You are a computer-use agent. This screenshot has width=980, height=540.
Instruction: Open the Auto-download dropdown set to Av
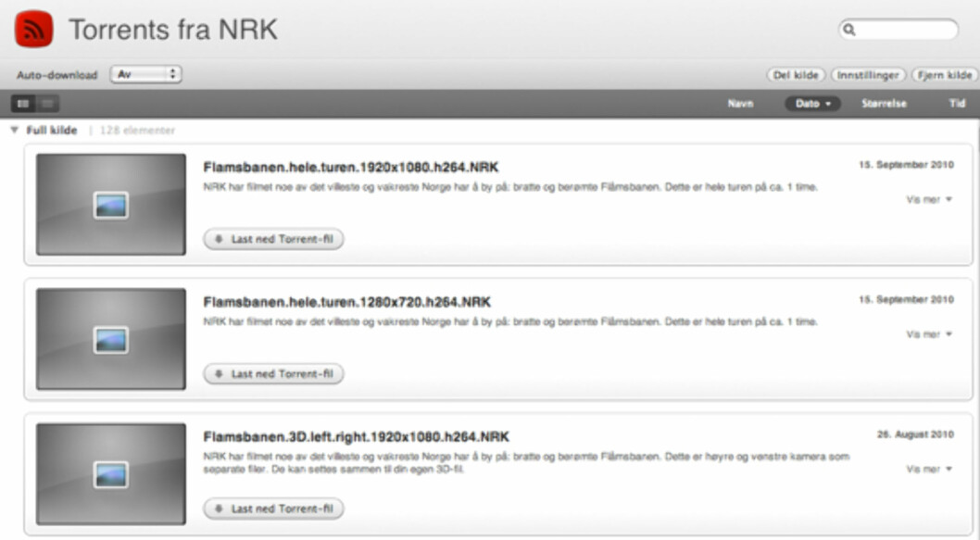[145, 74]
